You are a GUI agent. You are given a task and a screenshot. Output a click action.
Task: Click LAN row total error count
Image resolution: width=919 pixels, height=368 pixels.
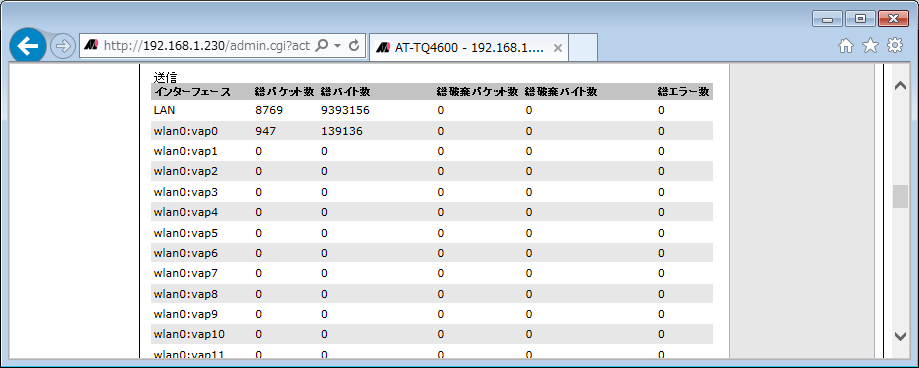(661, 110)
